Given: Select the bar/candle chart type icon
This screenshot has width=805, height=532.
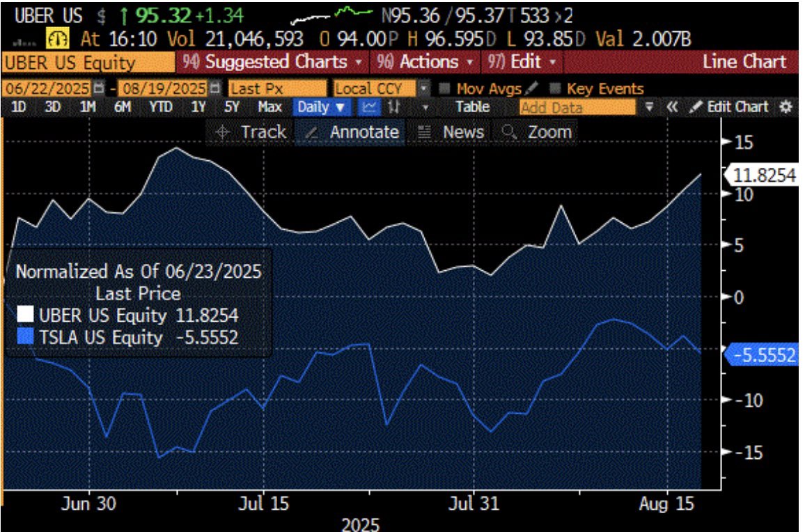Looking at the screenshot, I should [393, 107].
